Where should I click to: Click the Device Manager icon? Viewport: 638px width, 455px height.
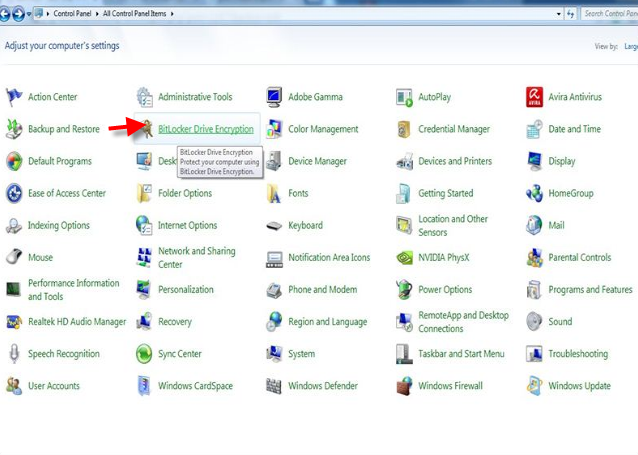click(274, 161)
